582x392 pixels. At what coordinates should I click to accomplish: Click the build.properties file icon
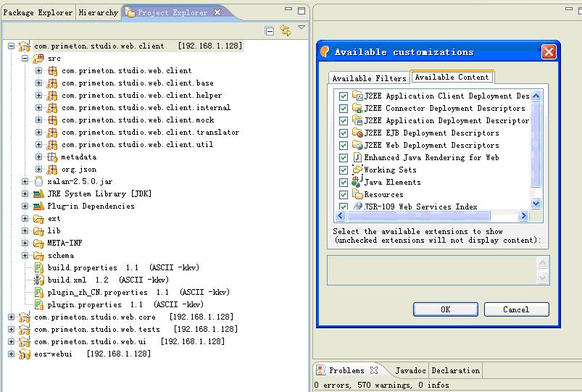38,267
